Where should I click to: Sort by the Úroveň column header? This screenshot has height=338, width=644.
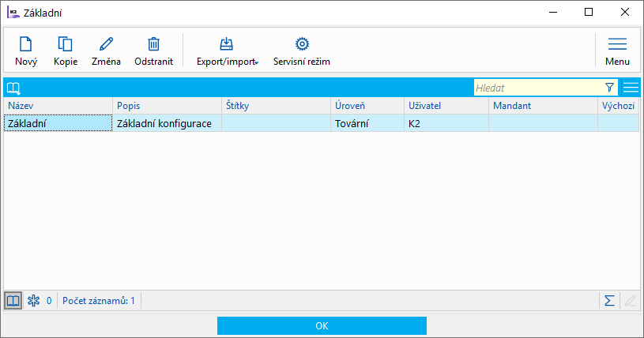tap(367, 106)
